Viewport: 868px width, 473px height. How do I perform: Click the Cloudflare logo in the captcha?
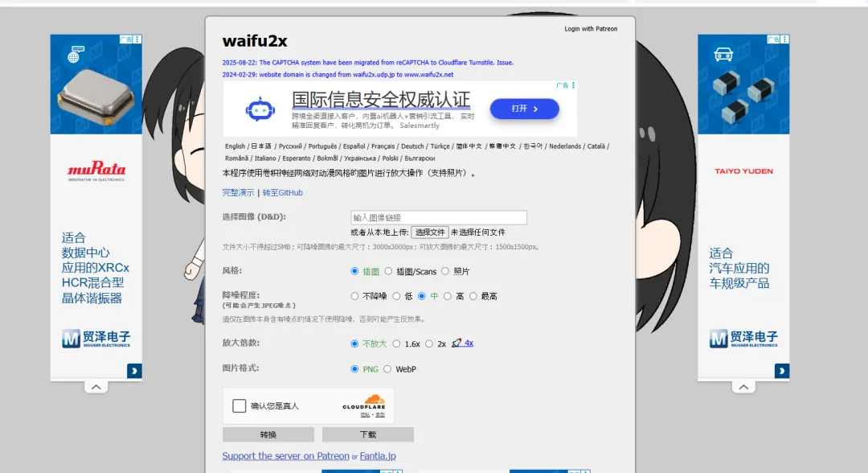click(x=364, y=402)
